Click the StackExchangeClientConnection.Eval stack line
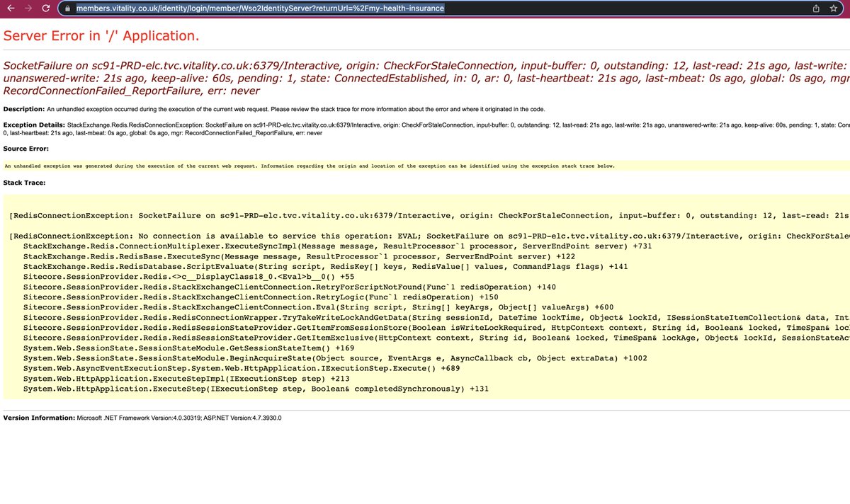This screenshot has height=504, width=850. (318, 308)
